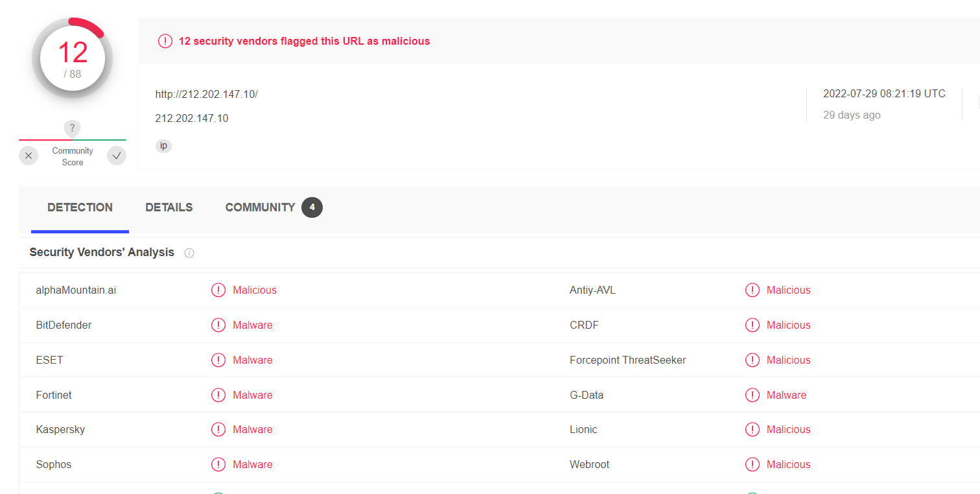Click the Community Score downvote X icon
This screenshot has width=980, height=494.
(29, 156)
